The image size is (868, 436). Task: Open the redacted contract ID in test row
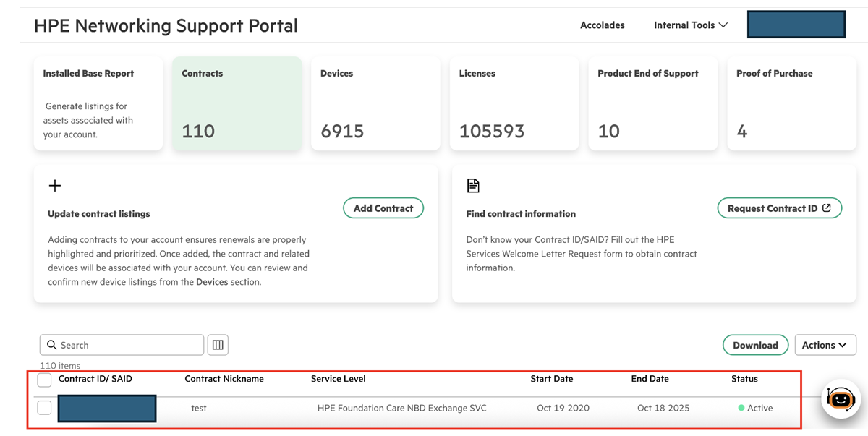107,409
